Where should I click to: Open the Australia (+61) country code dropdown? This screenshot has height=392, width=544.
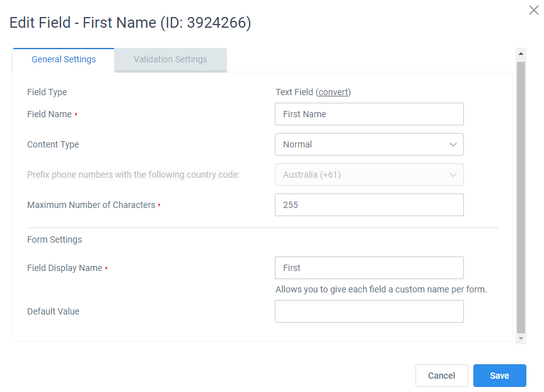pos(369,175)
